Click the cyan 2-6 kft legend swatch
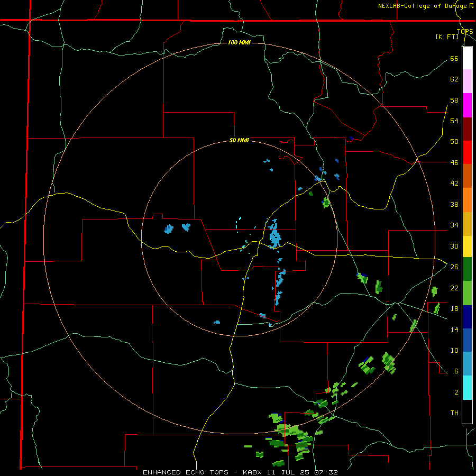 point(467,388)
